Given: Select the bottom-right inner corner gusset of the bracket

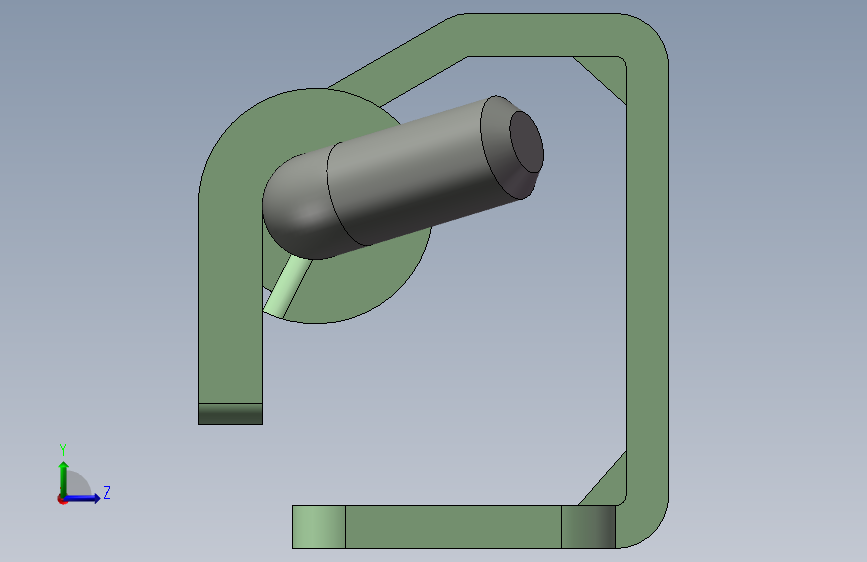Looking at the screenshot, I should (611, 486).
